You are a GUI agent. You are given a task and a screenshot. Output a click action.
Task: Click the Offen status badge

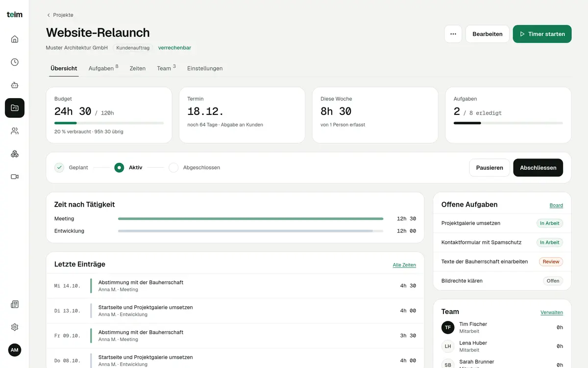pyautogui.click(x=553, y=281)
